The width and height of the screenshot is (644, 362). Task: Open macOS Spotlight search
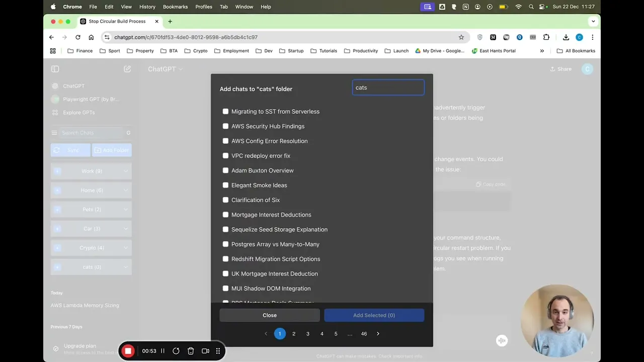tap(531, 7)
